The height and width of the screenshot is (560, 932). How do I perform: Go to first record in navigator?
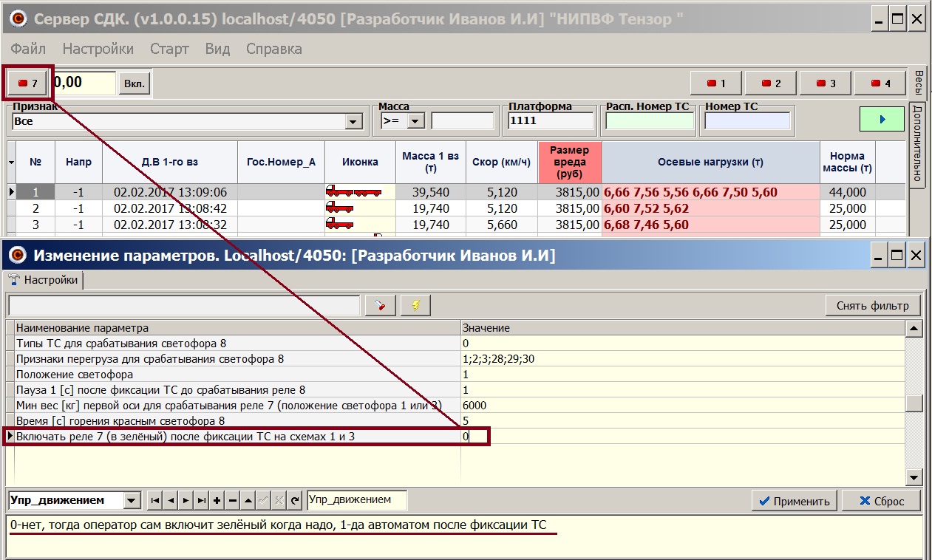coord(154,501)
